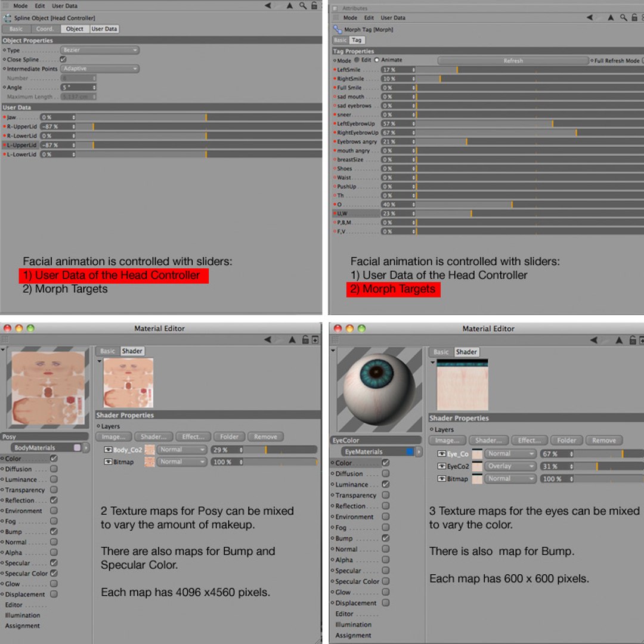This screenshot has width=644, height=644.
Task: Open the search magnifier in the Head Controller panel
Action: coord(303,5)
